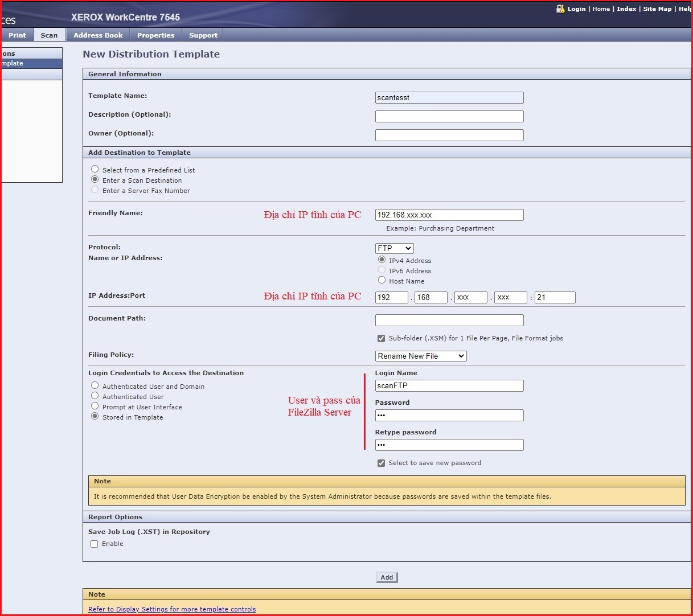
Task: Click the Description (Optional) field
Action: point(449,116)
